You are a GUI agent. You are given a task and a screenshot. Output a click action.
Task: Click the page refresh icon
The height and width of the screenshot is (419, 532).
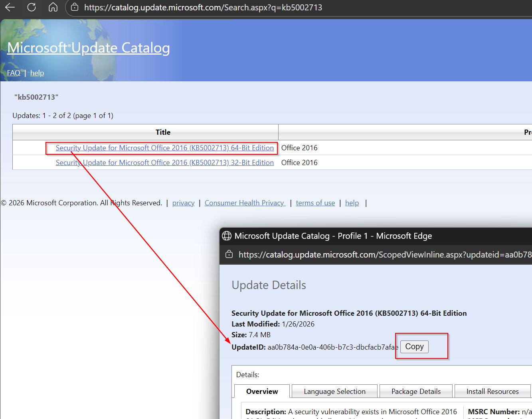point(31,7)
